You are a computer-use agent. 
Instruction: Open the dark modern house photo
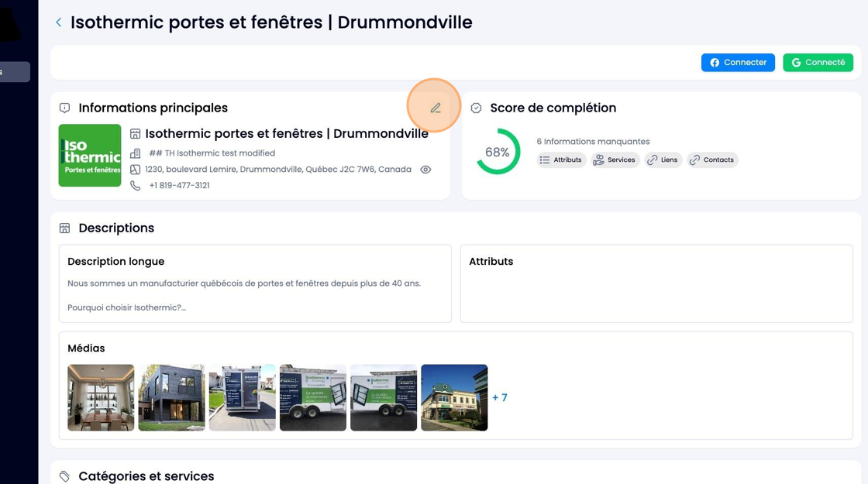click(x=171, y=397)
